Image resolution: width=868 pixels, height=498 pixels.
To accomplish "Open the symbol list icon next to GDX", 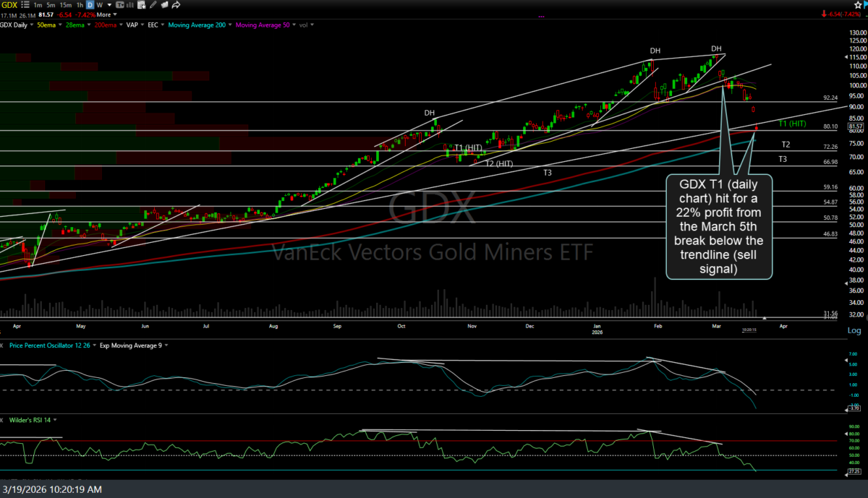I will tap(25, 5).
